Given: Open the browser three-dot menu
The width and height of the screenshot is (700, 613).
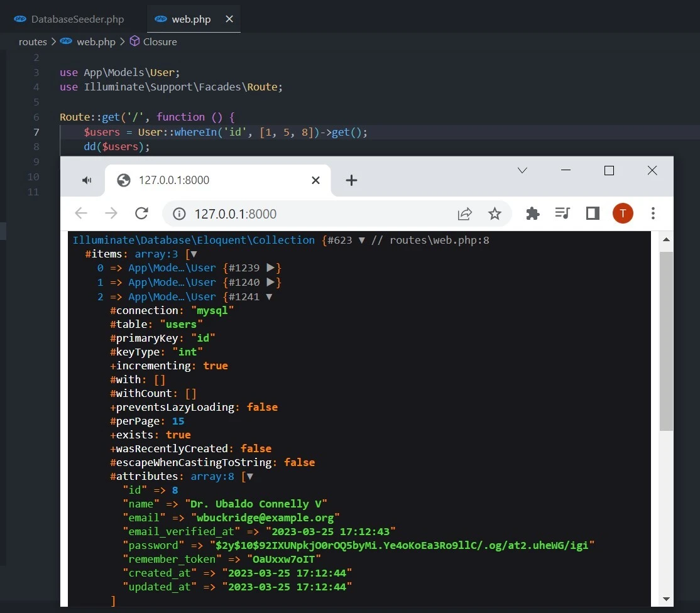Looking at the screenshot, I should (654, 214).
